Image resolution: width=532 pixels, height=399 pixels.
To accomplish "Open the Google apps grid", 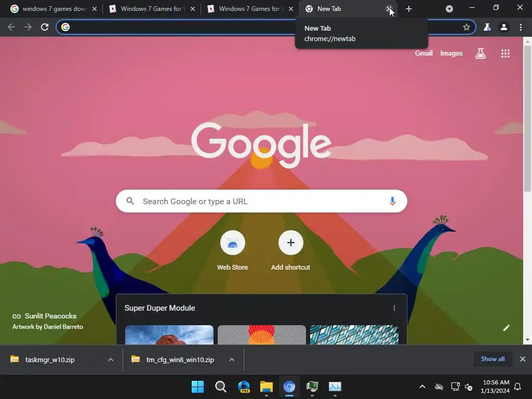I will pyautogui.click(x=506, y=54).
